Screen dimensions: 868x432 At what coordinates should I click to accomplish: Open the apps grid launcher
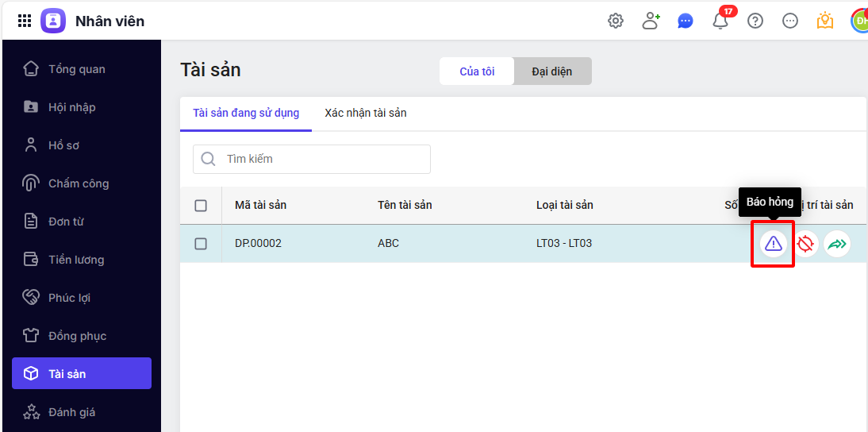coord(25,21)
